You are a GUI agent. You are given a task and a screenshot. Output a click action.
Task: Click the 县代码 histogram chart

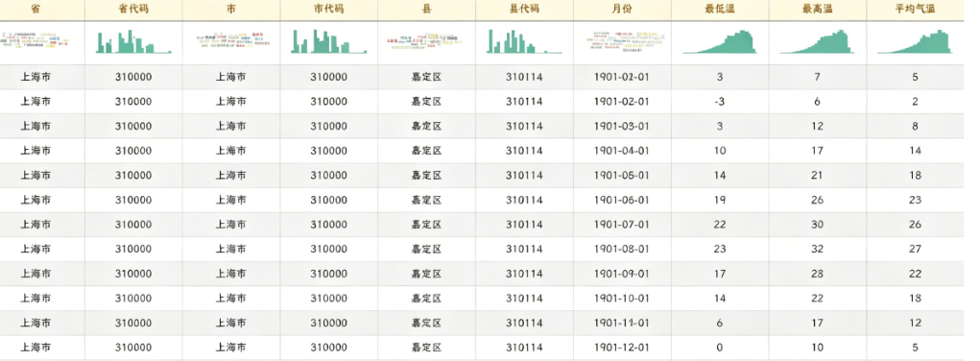point(524,42)
